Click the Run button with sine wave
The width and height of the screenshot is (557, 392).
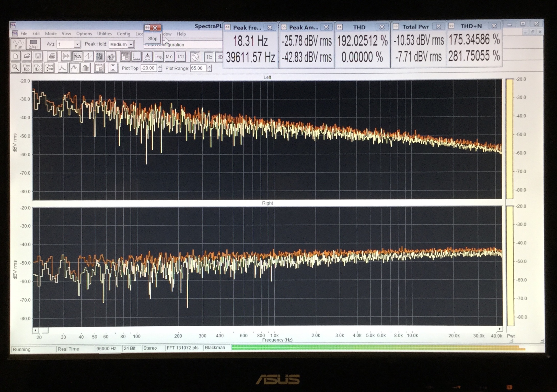(x=18, y=44)
